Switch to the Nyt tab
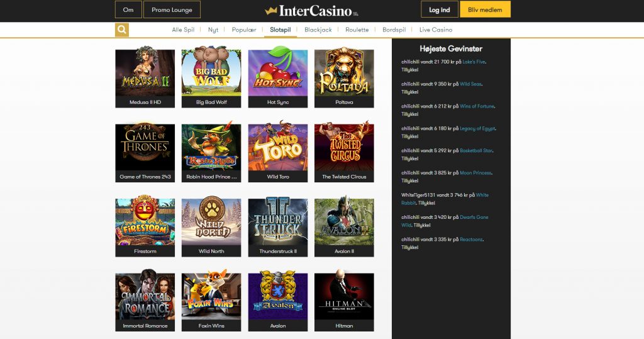The height and width of the screenshot is (339, 644). (213, 30)
